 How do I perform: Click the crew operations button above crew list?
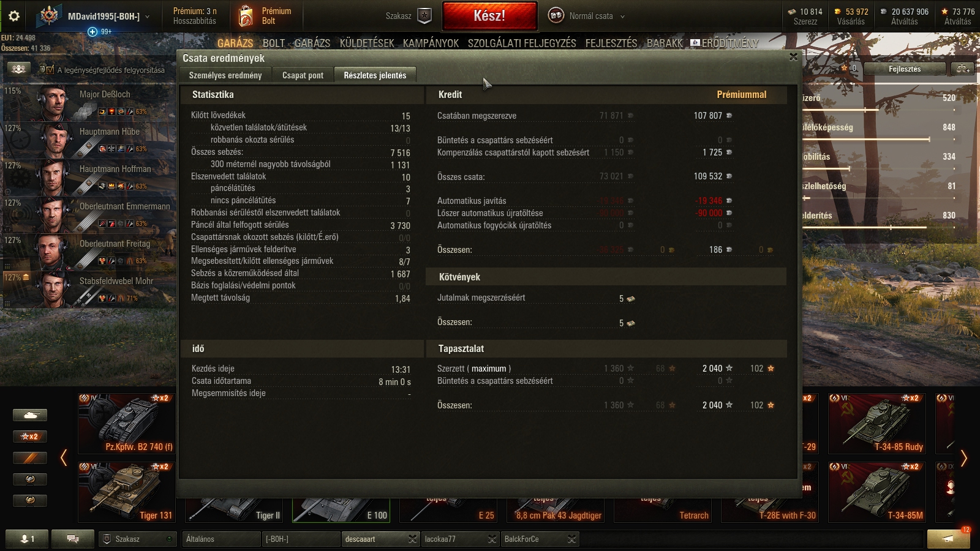(18, 69)
